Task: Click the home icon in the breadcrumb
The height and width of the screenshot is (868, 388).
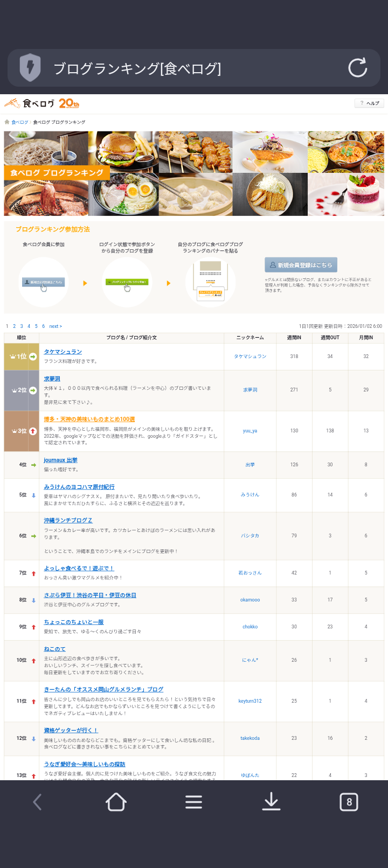Action: point(7,122)
